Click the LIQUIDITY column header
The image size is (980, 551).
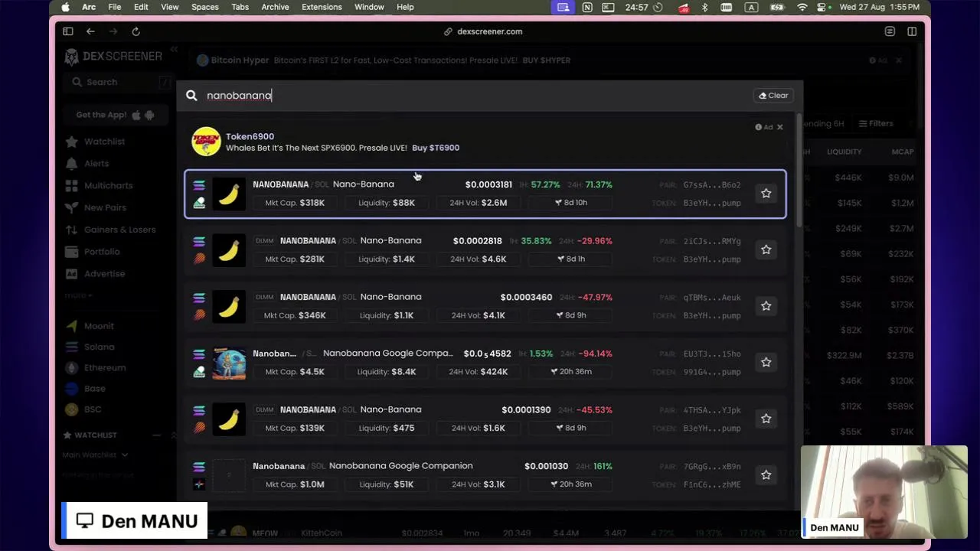844,152
